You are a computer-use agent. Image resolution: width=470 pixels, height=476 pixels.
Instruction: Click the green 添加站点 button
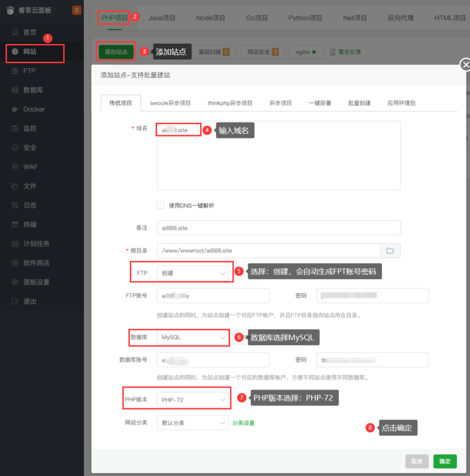click(116, 52)
